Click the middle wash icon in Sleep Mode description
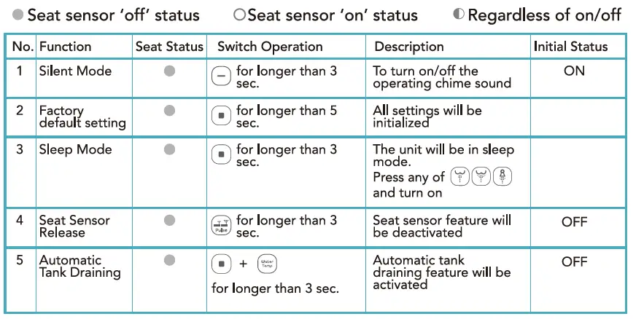Image resolution: width=644 pixels, height=319 pixels. tap(481, 177)
